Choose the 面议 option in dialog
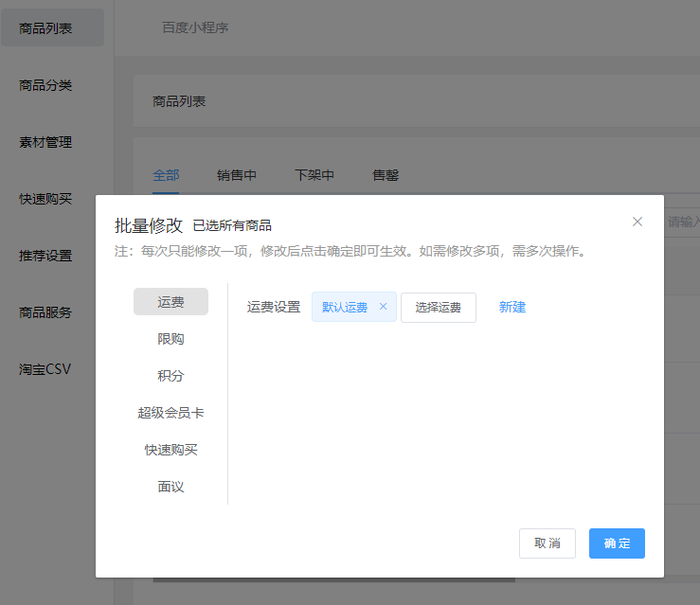700x605 pixels. (x=171, y=487)
